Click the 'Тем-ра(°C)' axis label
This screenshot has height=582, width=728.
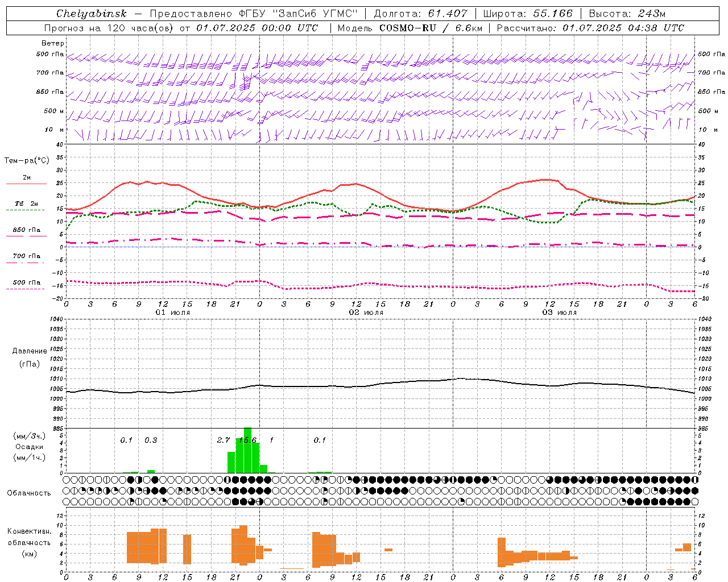click(27, 160)
